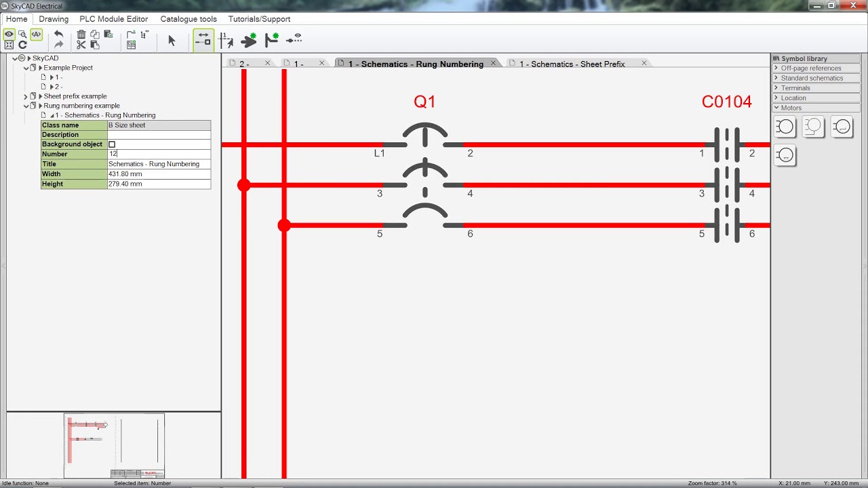Click the Number value field
Screen dimensions: 868x488
159,154
